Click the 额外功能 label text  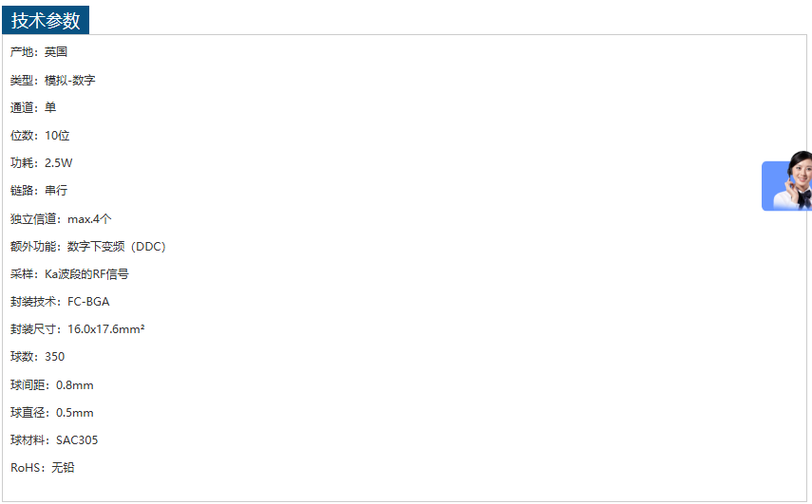pyautogui.click(x=34, y=247)
